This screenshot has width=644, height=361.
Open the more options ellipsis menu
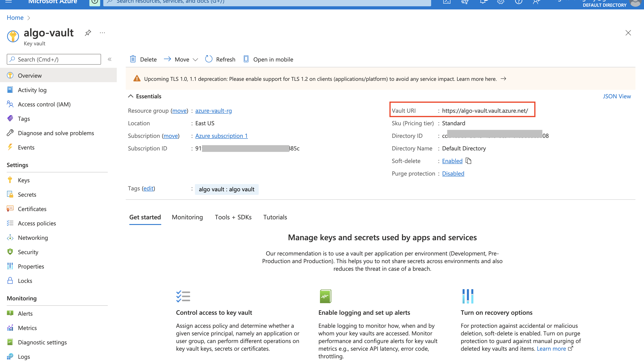102,33
